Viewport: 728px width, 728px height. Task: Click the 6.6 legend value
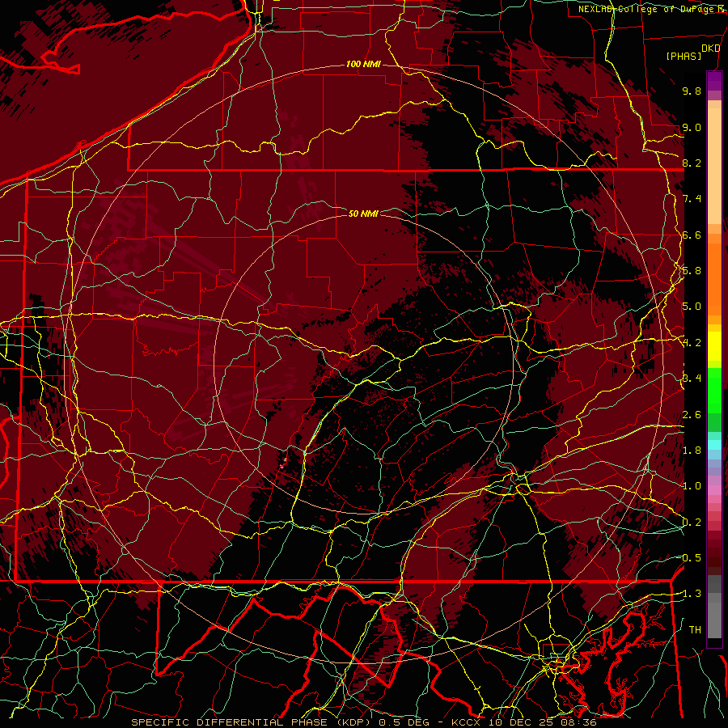coord(692,235)
